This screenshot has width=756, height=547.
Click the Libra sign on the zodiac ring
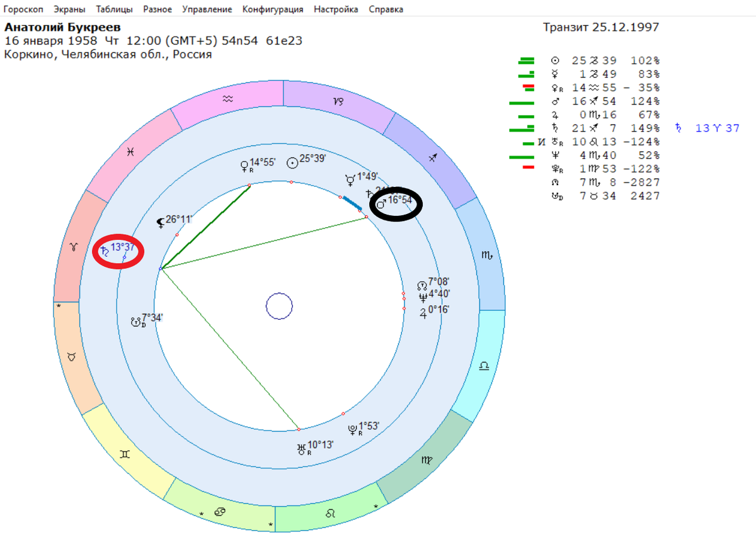tap(484, 366)
